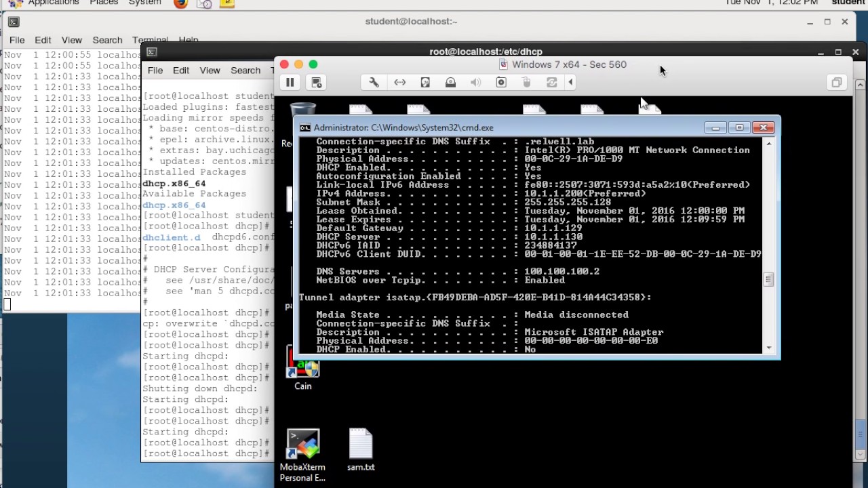Open File menu in student@localhost terminal
The width and height of the screenshot is (868, 488).
[x=17, y=40]
